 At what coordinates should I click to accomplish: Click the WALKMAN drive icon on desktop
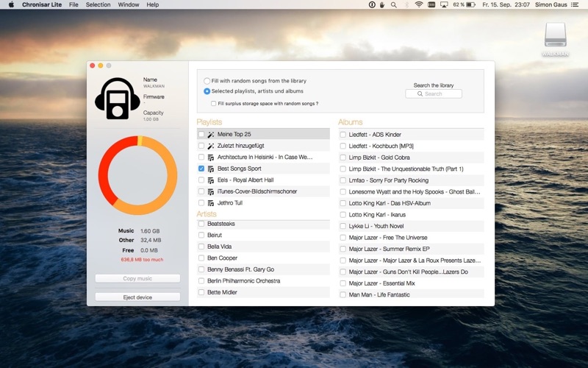coord(555,35)
